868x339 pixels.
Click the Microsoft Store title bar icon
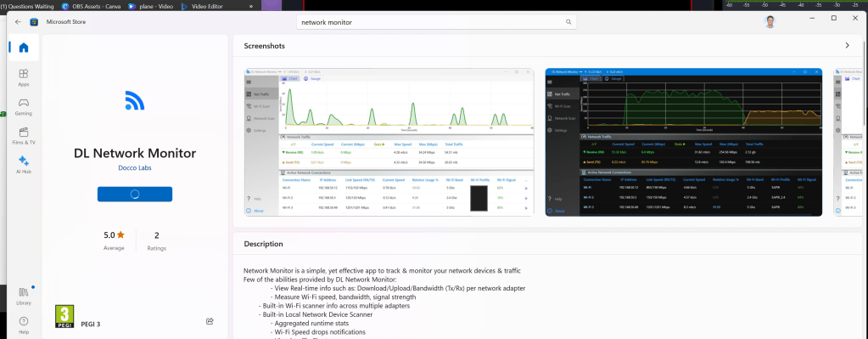[x=34, y=22]
